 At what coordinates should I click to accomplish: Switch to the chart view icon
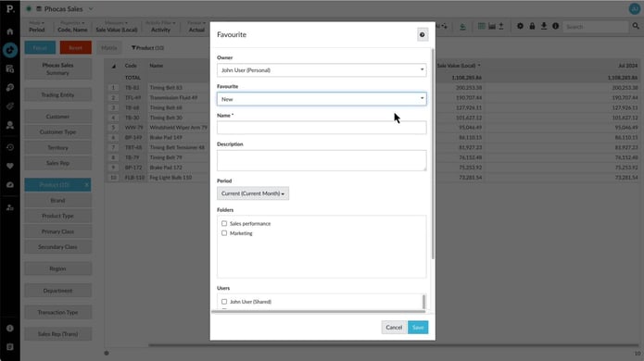pos(492,26)
